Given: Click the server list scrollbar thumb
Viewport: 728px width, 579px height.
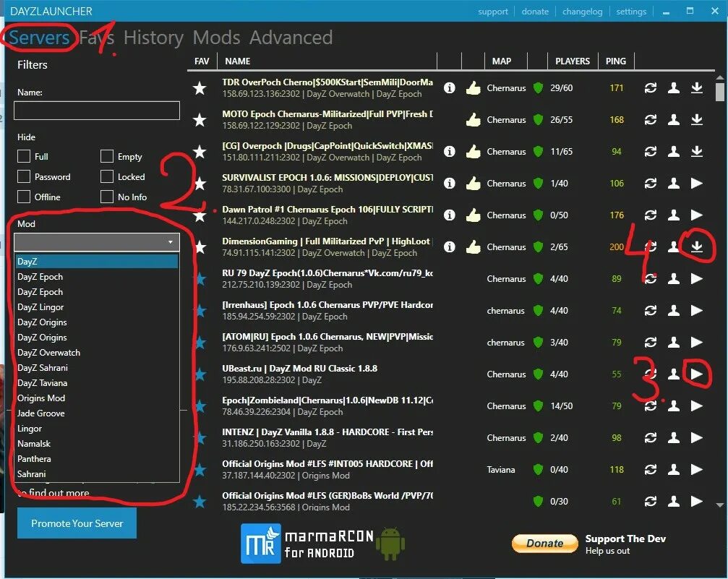Looking at the screenshot, I should (x=719, y=92).
